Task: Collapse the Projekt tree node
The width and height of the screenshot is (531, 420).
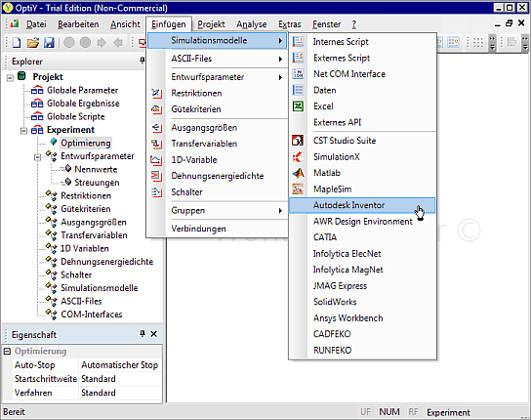Action: [10, 77]
